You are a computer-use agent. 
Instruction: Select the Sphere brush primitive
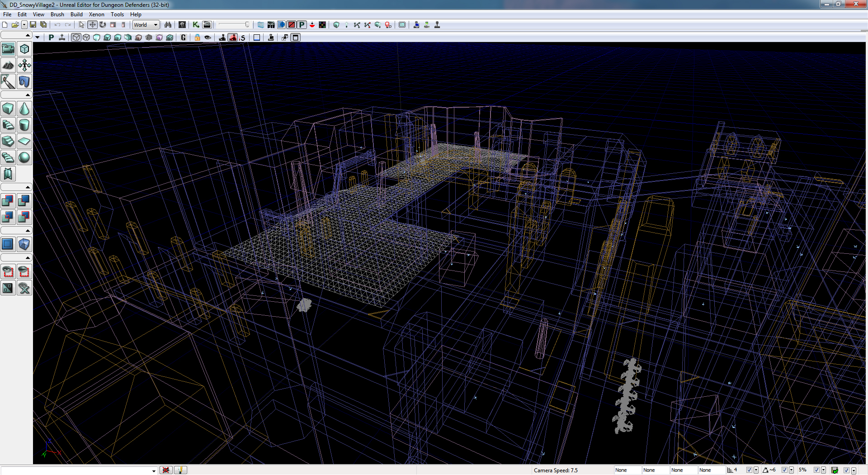click(24, 157)
